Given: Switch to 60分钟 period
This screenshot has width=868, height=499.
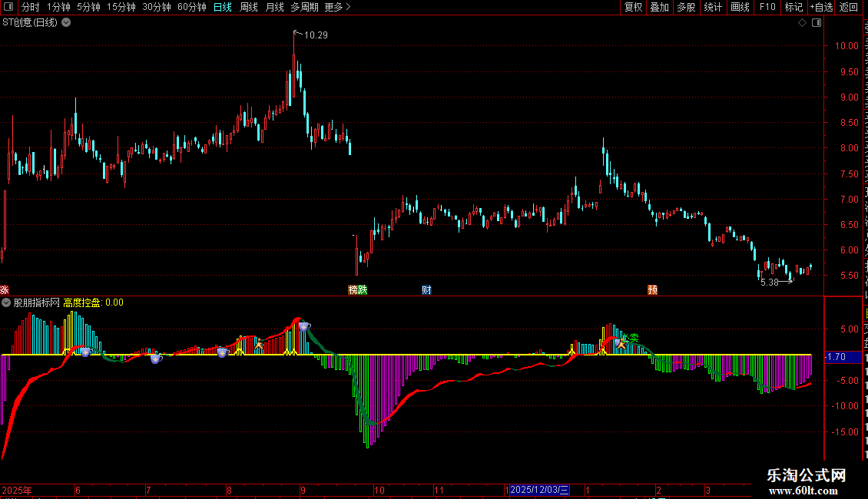Looking at the screenshot, I should coord(192,7).
